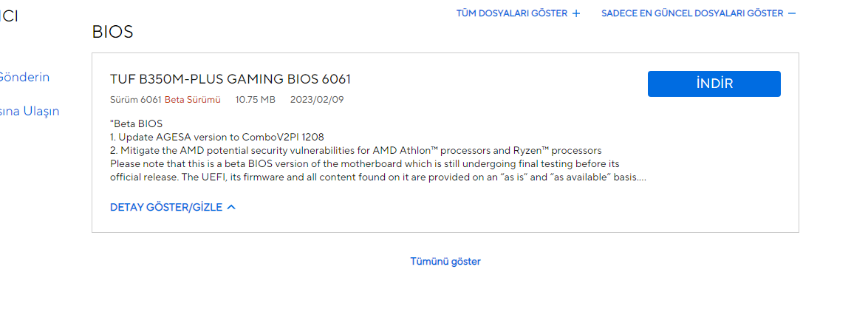Viewport: 868px width, 312px height.
Task: Open the Gönderin sidebar link
Action: [24, 77]
